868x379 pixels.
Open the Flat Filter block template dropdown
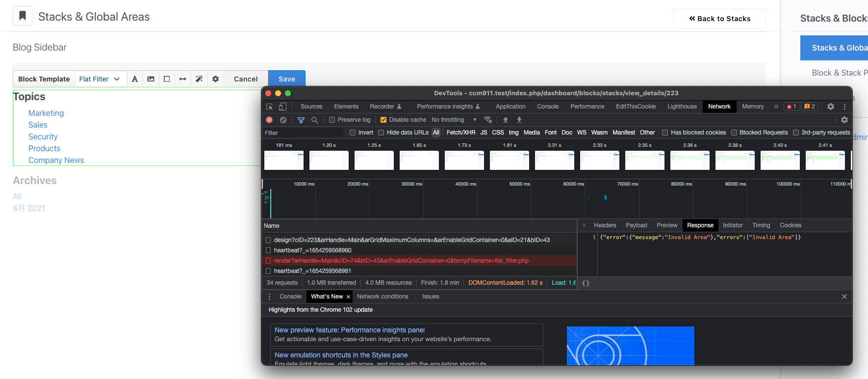(x=101, y=79)
